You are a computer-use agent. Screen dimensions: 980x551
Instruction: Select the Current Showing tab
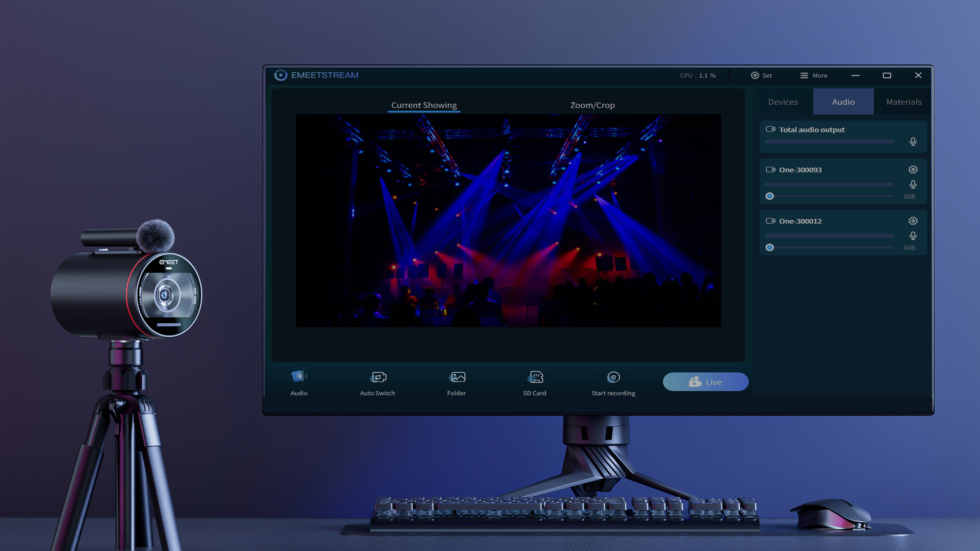click(x=424, y=105)
